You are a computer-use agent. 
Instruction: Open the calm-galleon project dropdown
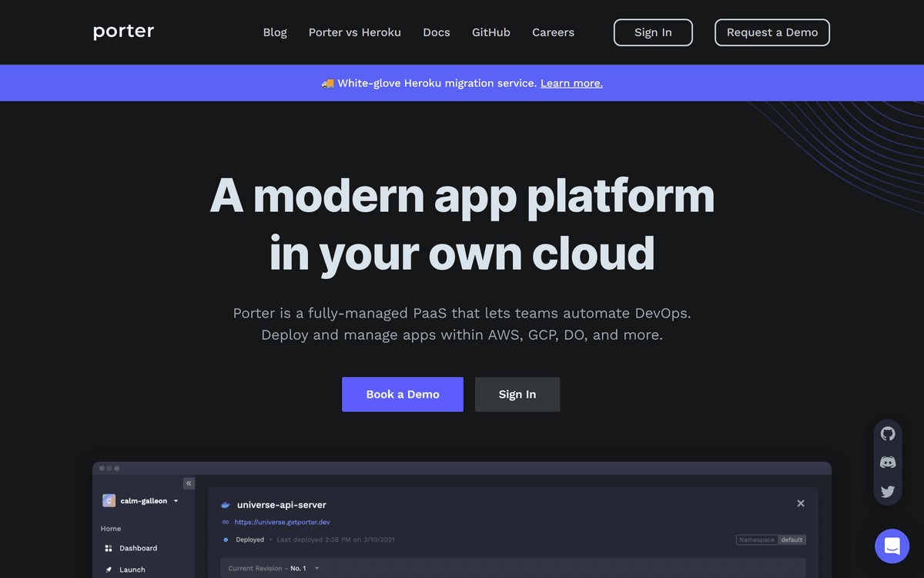[176, 501]
